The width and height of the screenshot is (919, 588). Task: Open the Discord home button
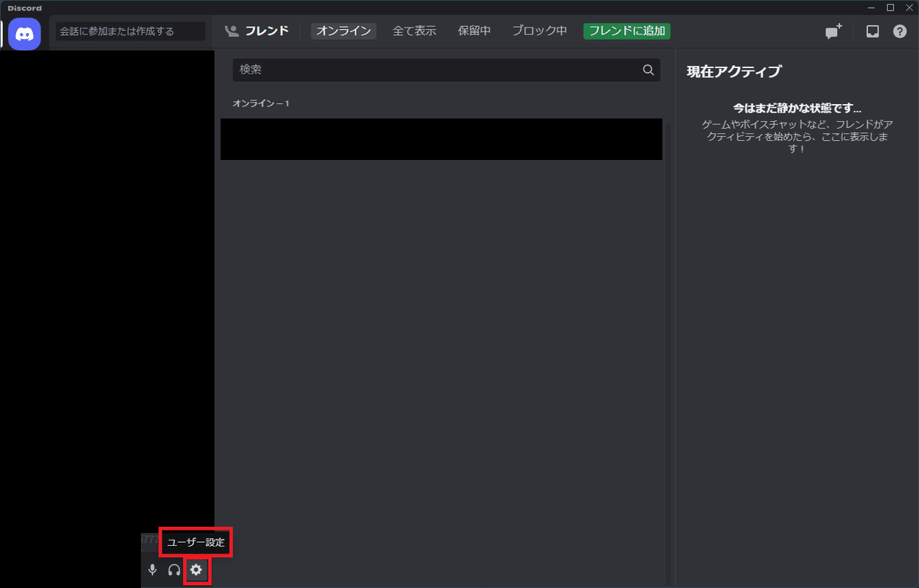(25, 34)
